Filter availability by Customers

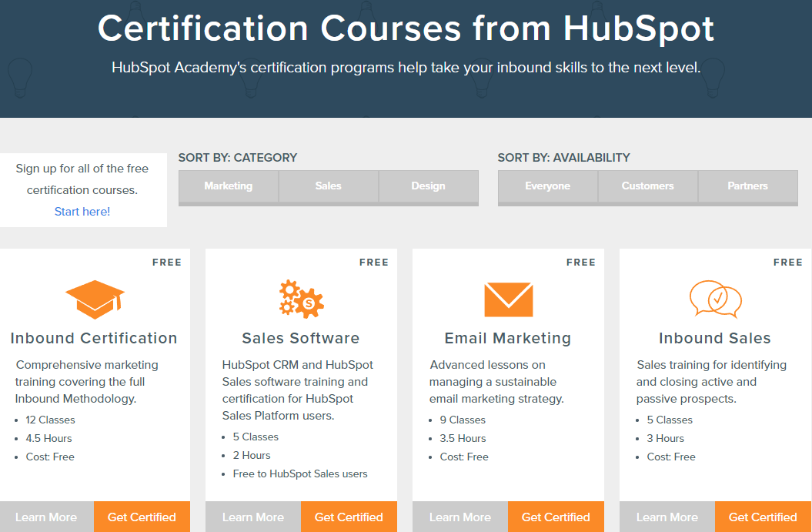(647, 186)
